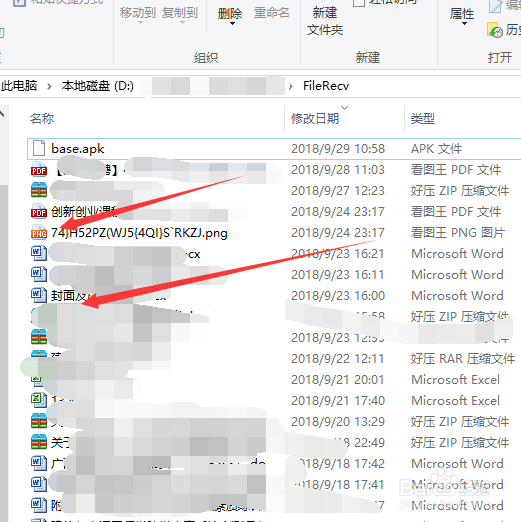Select the Word icon dated 2018/9/23 16:21
This screenshot has height=522, width=521.
click(x=39, y=253)
